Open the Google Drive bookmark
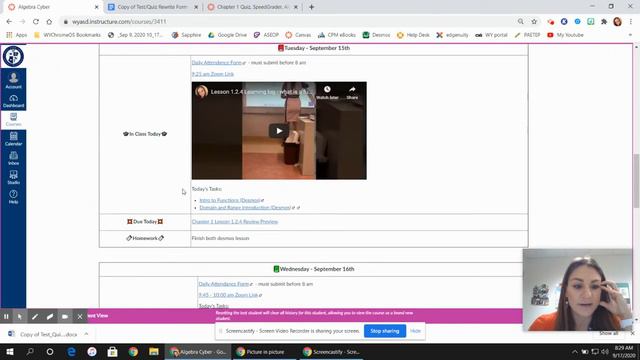 [x=227, y=35]
